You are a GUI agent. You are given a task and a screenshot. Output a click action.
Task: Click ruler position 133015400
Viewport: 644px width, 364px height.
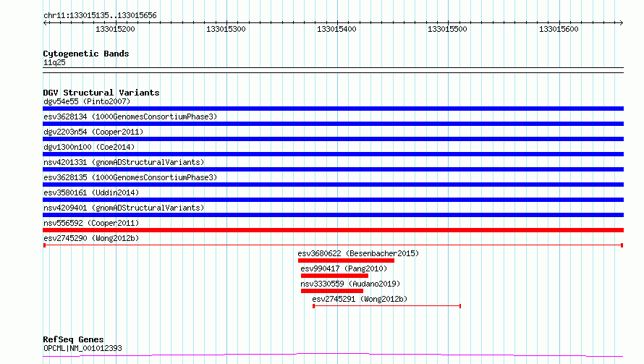coord(336,29)
